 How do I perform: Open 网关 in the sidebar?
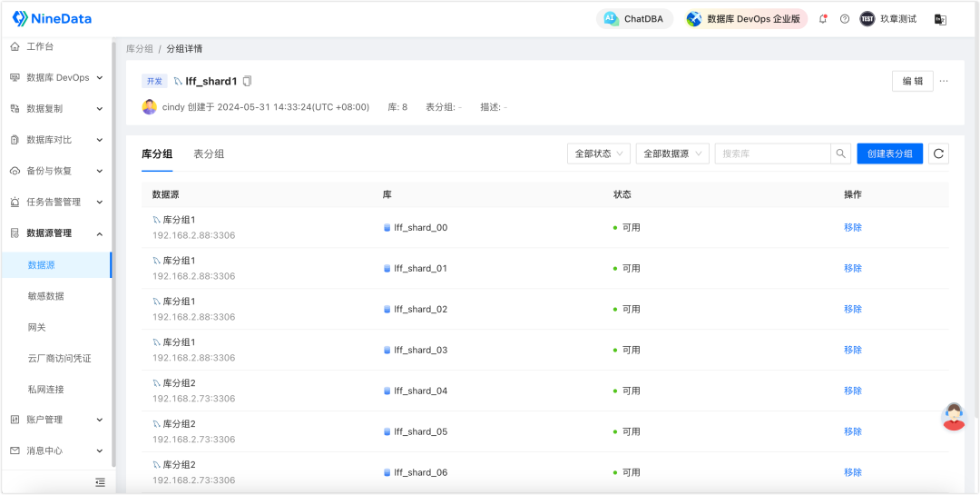click(x=37, y=327)
